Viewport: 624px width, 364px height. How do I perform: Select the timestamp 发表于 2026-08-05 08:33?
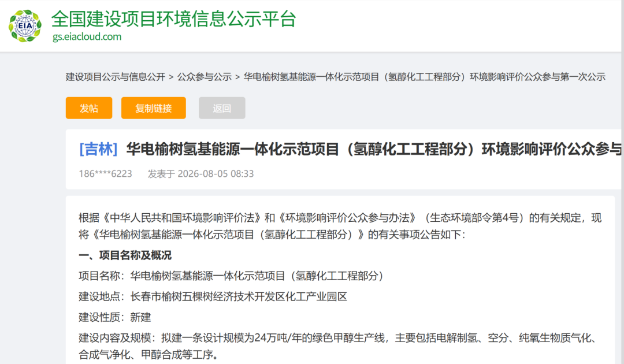point(200,174)
